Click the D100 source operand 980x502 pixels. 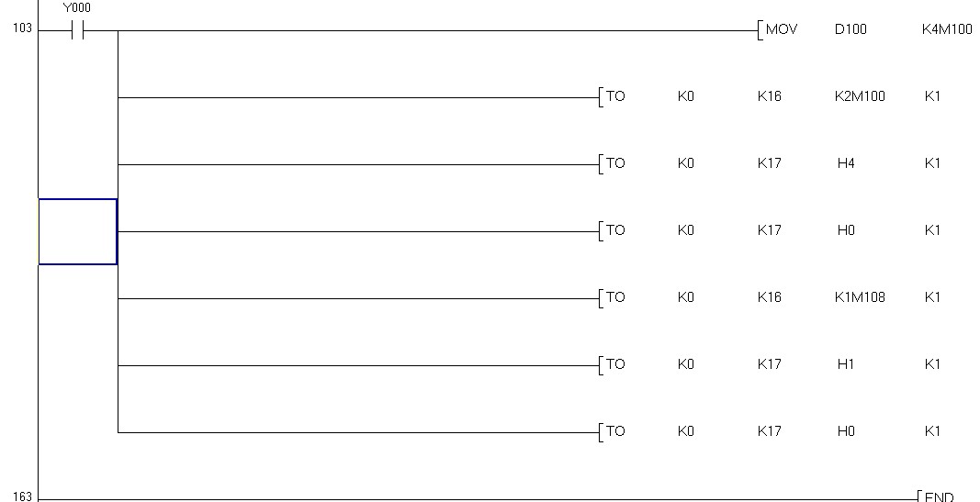(x=850, y=29)
